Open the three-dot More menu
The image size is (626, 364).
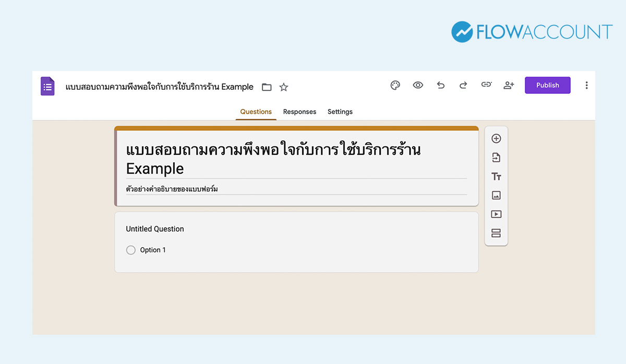click(x=586, y=85)
